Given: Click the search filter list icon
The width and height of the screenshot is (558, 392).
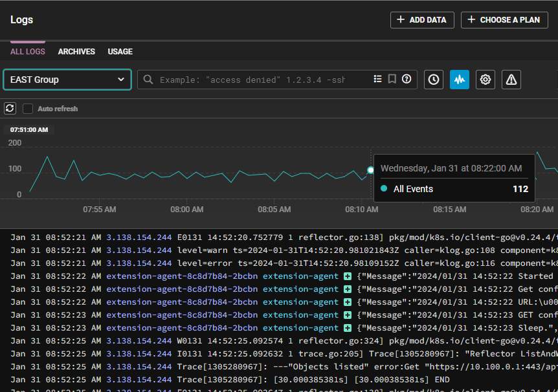Looking at the screenshot, I should click(x=378, y=80).
